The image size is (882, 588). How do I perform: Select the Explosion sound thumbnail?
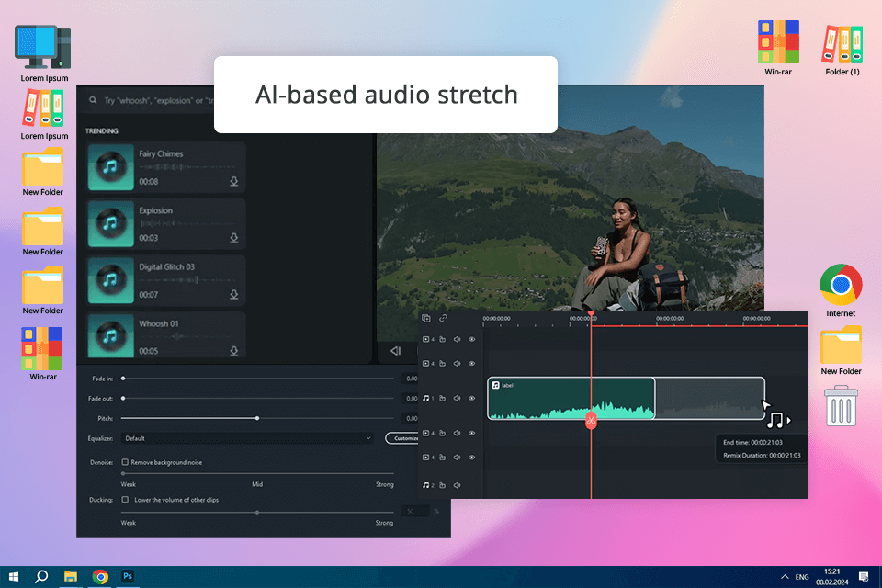[111, 223]
